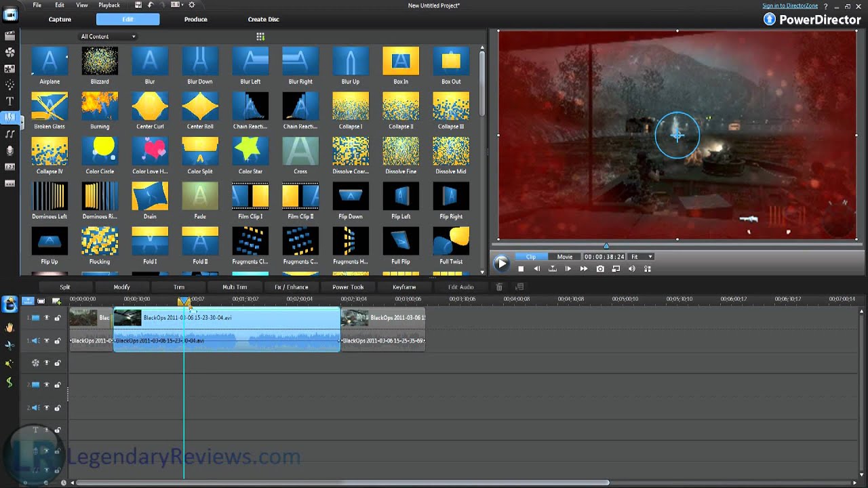Screen dimensions: 868x488
Task: Select the green Magic Style icon
Action: click(9, 382)
